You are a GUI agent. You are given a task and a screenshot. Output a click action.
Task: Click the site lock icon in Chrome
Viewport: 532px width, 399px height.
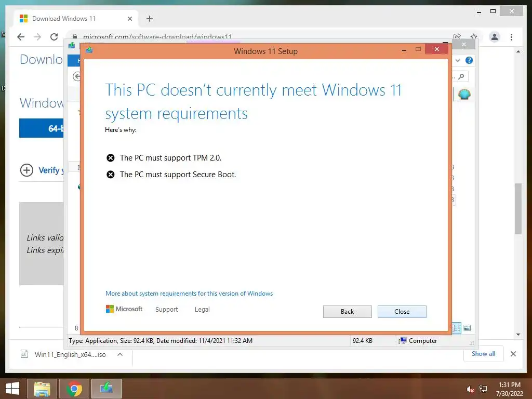tap(75, 36)
